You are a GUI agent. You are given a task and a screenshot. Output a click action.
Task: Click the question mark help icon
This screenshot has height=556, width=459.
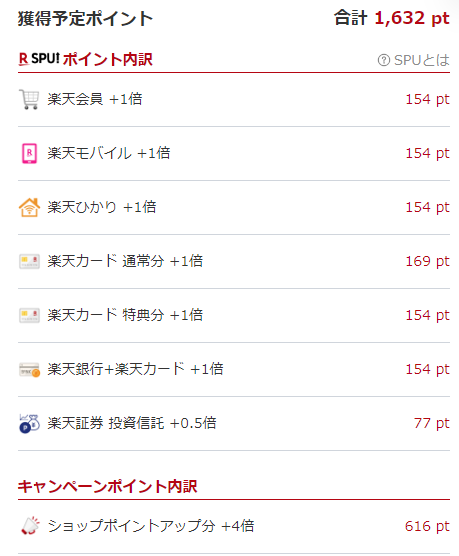click(x=383, y=60)
